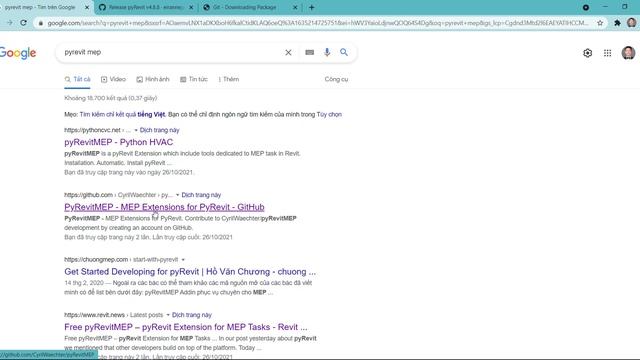Select the Tin tức results tab
Image resolution: width=640 pixels, height=360 pixels.
194,79
